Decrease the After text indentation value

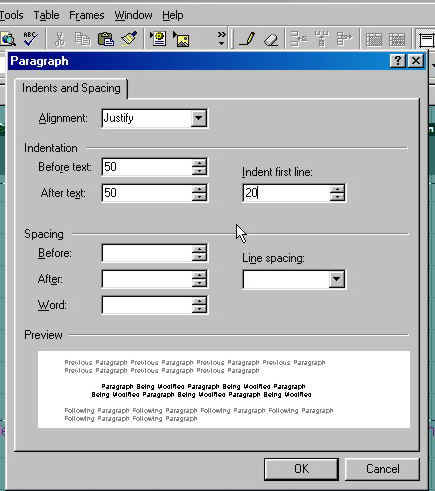click(x=199, y=197)
